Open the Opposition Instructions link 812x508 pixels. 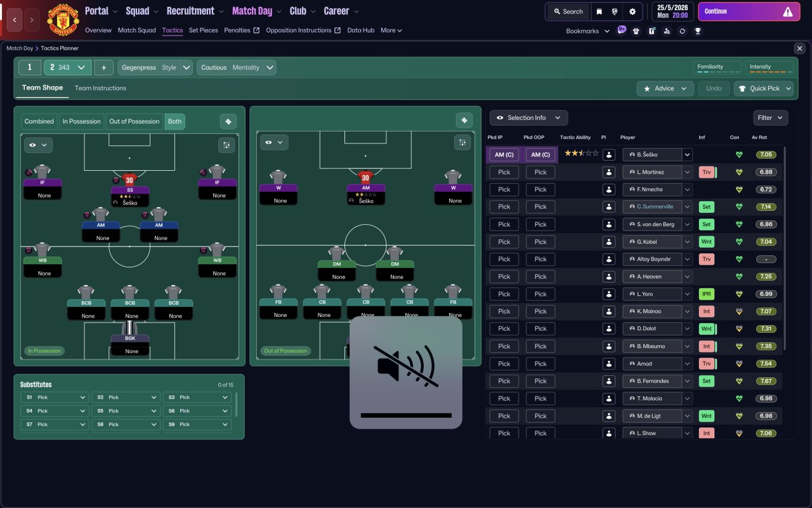tap(303, 30)
